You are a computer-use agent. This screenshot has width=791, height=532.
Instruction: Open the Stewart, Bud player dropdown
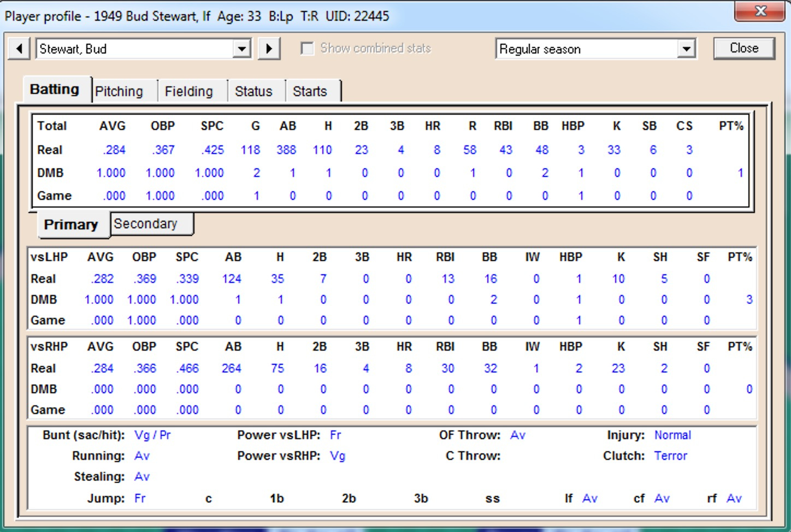(x=241, y=49)
